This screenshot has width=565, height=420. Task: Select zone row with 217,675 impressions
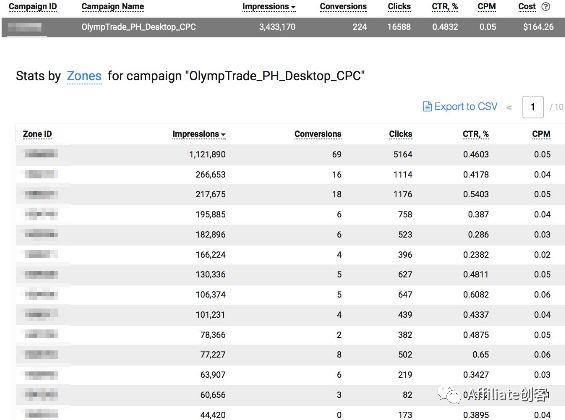290,195
